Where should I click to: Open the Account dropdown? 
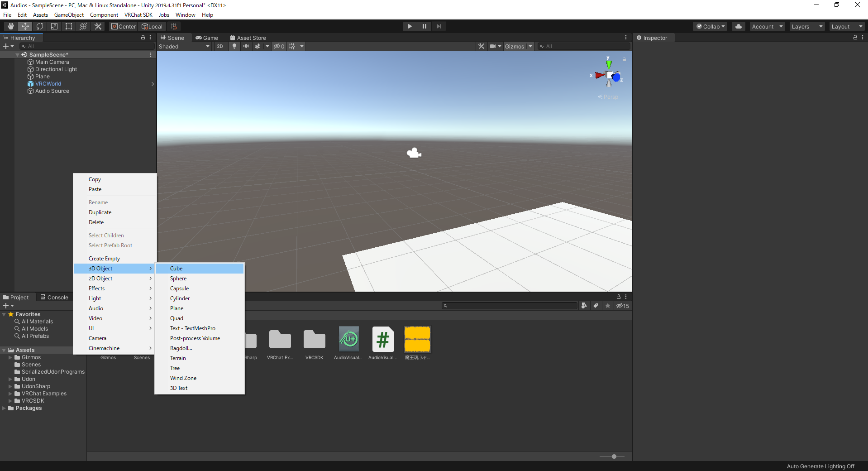[767, 26]
